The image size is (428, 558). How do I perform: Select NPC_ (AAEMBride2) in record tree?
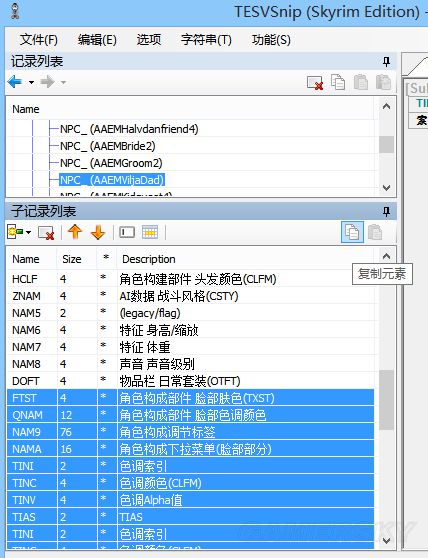point(108,146)
